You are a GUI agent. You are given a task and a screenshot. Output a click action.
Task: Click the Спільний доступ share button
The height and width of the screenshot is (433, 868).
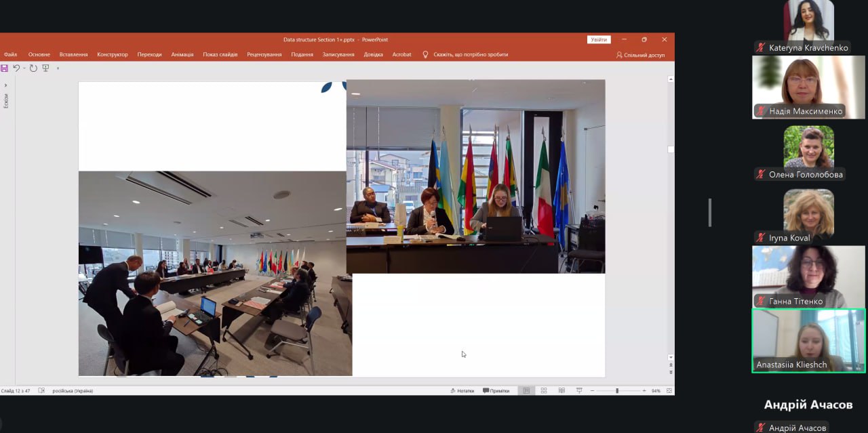tap(640, 55)
